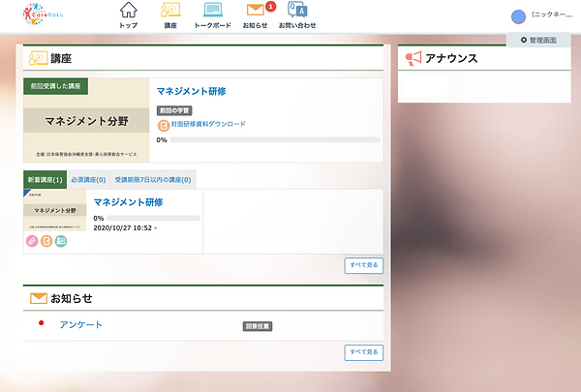The width and height of the screenshot is (581, 392).
Task: Open マネジメント研修 link in new courses list
Action: tap(128, 202)
